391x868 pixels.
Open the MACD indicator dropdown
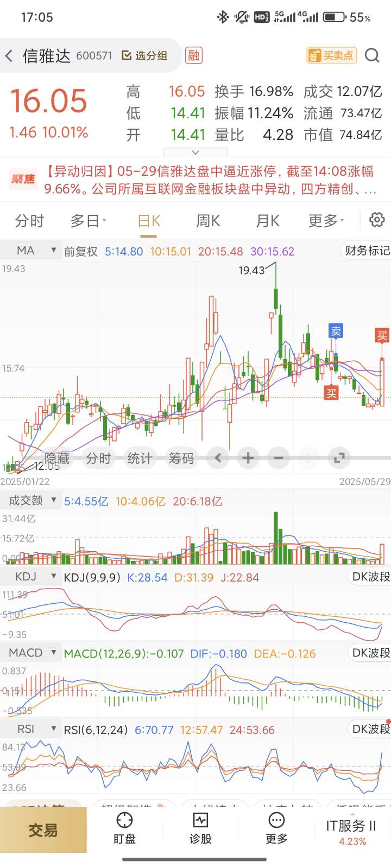(x=30, y=652)
